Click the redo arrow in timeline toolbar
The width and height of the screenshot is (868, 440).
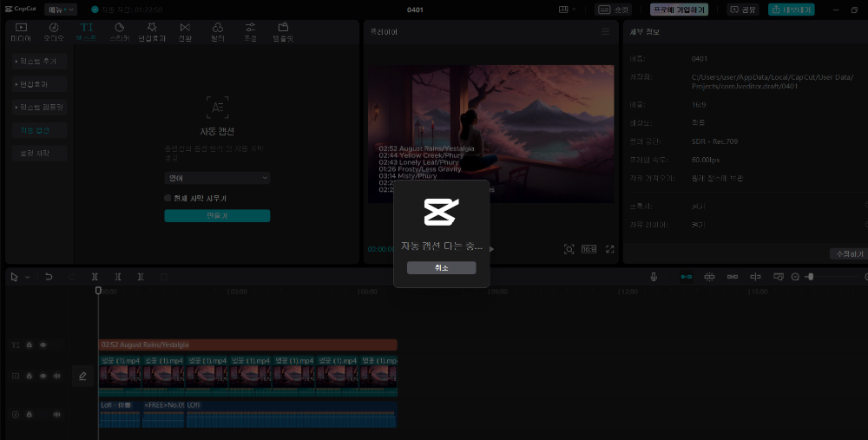point(72,277)
